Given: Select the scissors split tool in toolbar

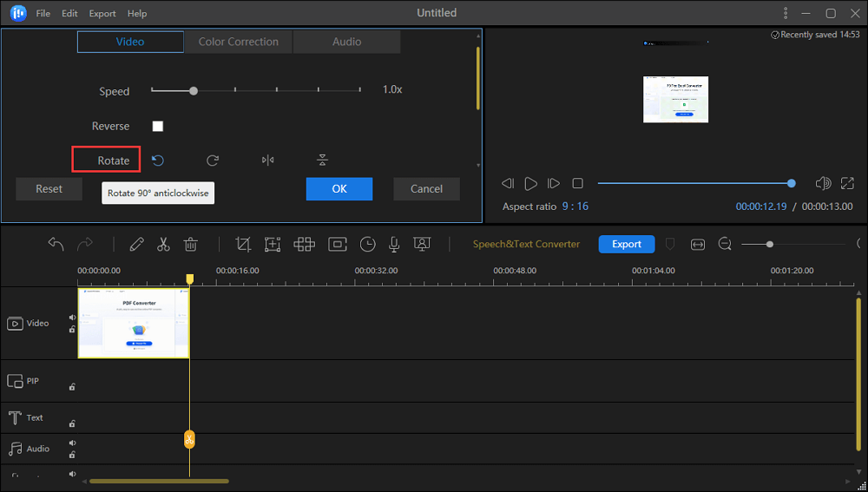Looking at the screenshot, I should [x=163, y=245].
